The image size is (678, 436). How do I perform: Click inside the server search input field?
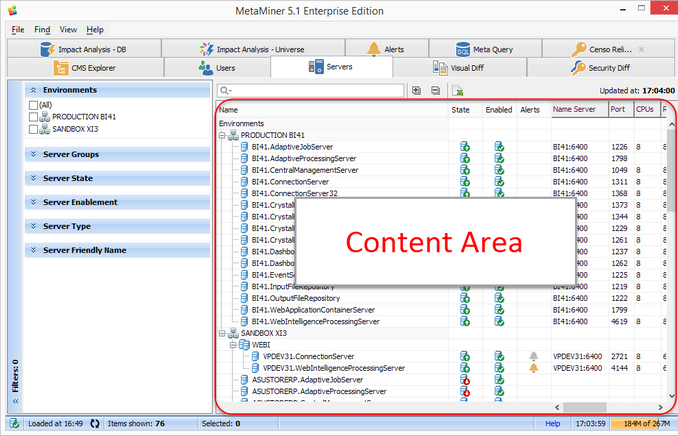pyautogui.click(x=310, y=90)
